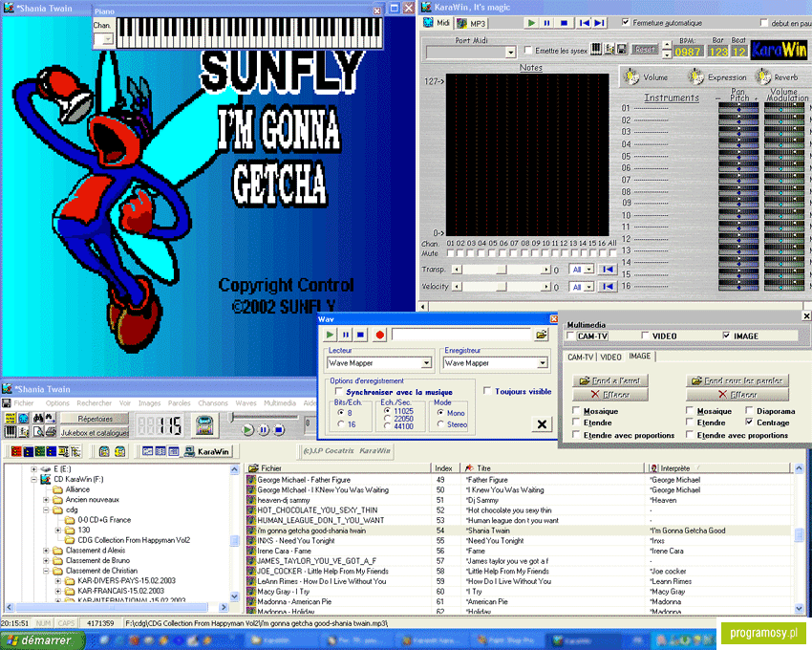The height and width of the screenshot is (650, 812).
Task: Click the Volume knob icon
Action: pos(631,76)
